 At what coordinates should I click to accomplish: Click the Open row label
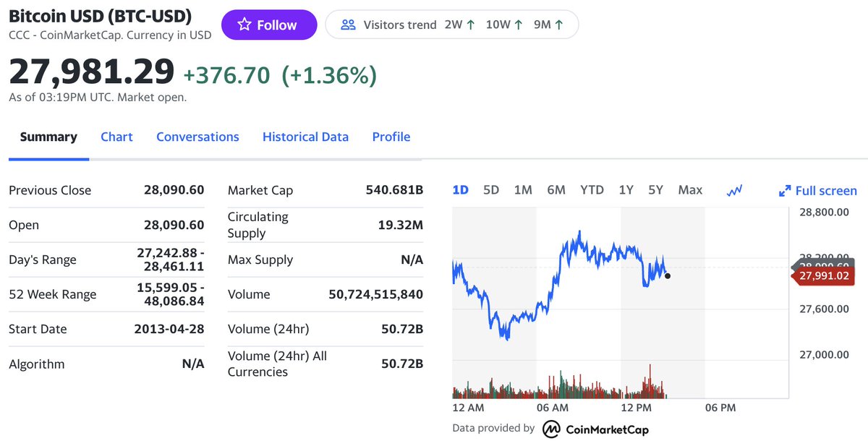(x=24, y=225)
